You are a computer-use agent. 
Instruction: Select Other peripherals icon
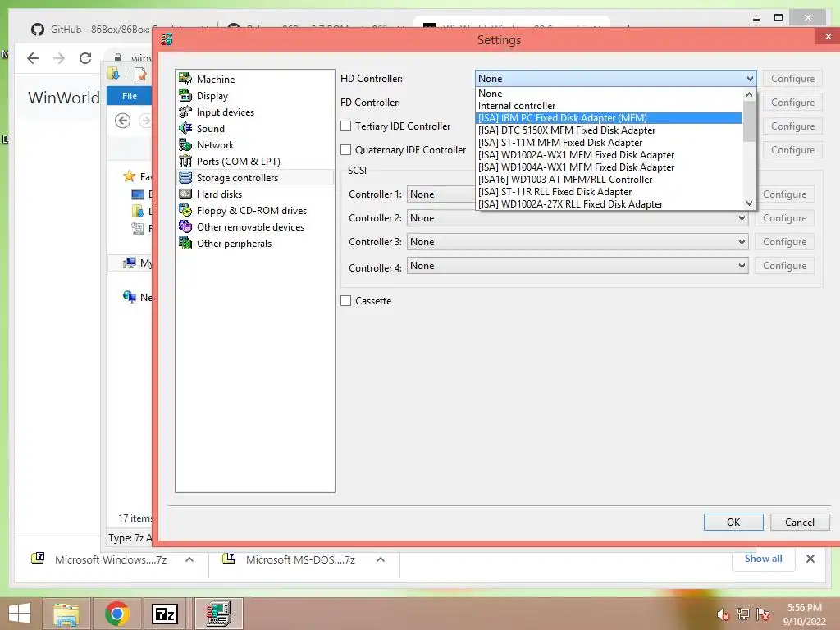[185, 243]
